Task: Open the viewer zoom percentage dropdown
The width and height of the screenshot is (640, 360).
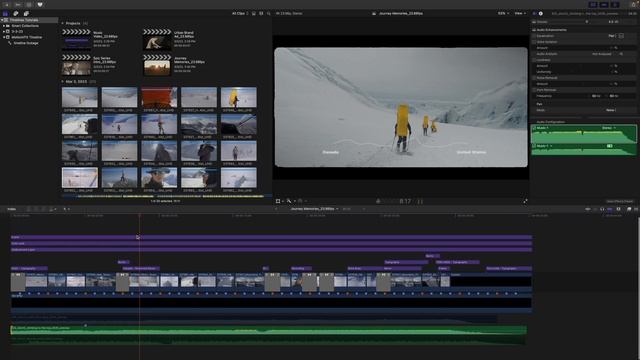Action: (503, 13)
